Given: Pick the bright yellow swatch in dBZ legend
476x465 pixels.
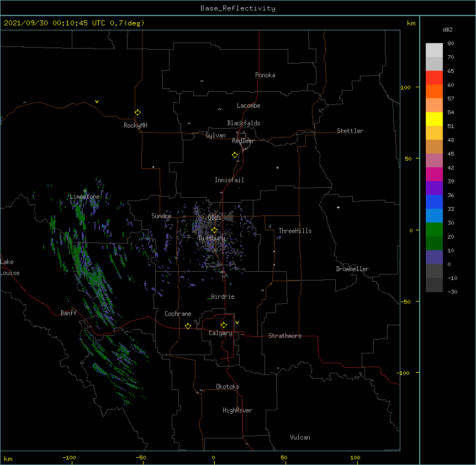Looking at the screenshot, I should click(x=434, y=119).
